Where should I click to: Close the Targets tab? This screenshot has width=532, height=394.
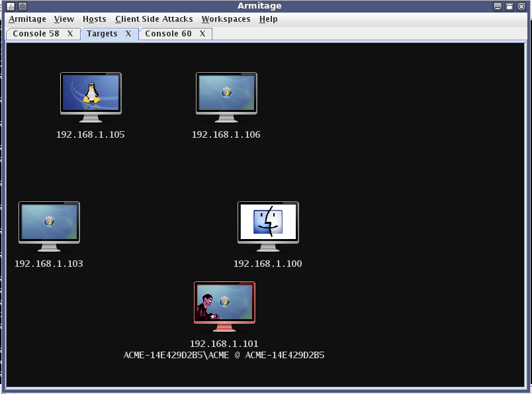coord(128,34)
